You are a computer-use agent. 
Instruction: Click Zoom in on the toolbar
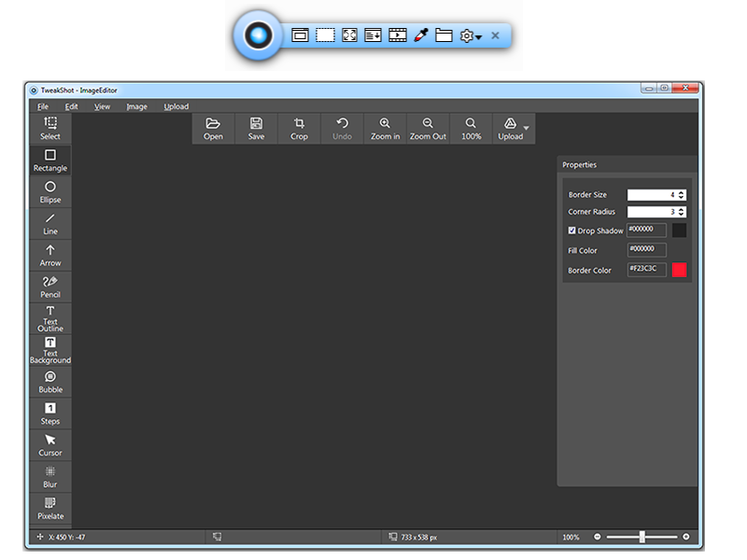pos(385,129)
